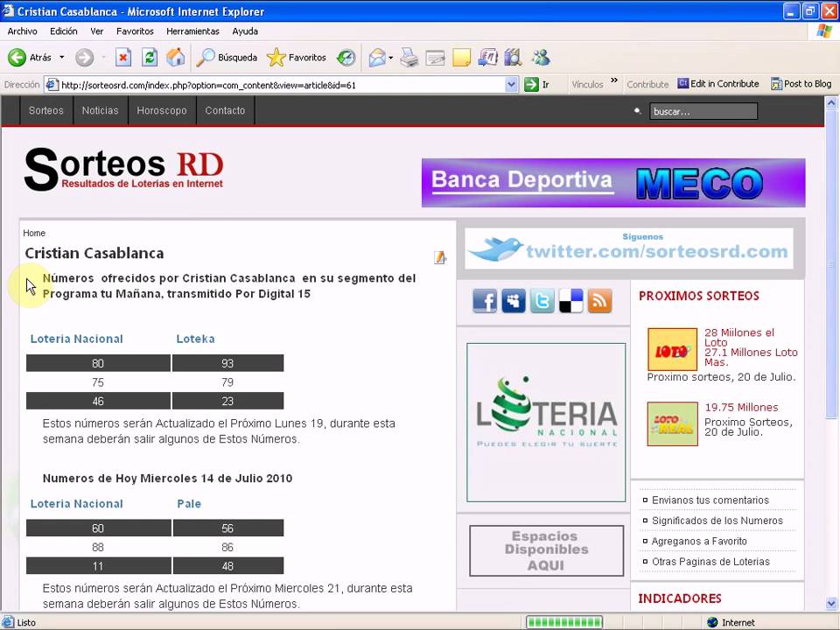Open the MySpace social icon
This screenshot has height=630, width=840.
[514, 301]
